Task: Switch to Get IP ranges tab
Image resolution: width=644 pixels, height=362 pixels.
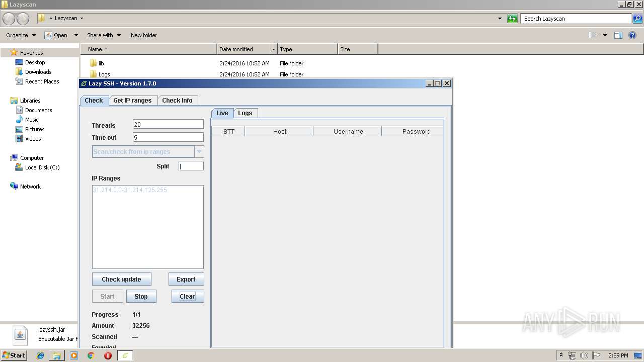Action: tap(132, 101)
